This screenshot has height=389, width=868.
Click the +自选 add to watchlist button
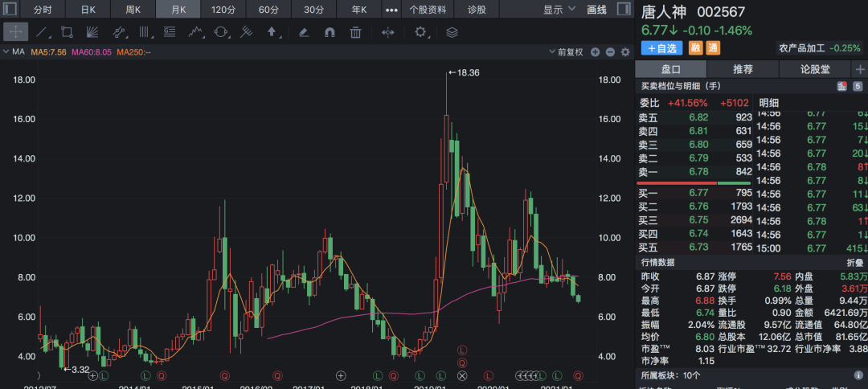tap(662, 48)
